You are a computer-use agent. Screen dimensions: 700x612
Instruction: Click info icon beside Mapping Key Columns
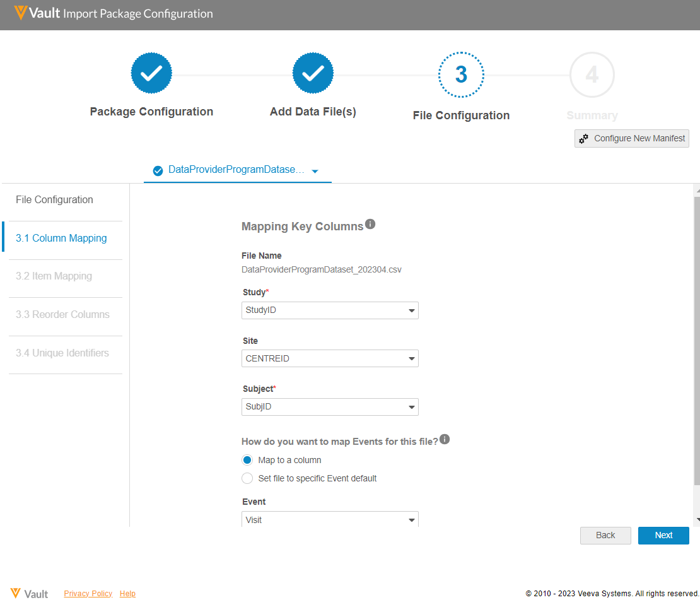pyautogui.click(x=371, y=224)
